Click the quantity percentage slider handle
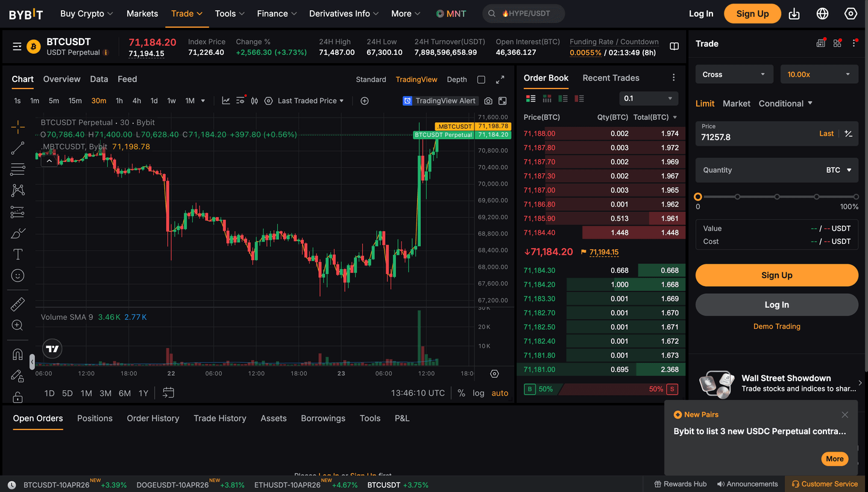This screenshot has width=868, height=492. (698, 197)
